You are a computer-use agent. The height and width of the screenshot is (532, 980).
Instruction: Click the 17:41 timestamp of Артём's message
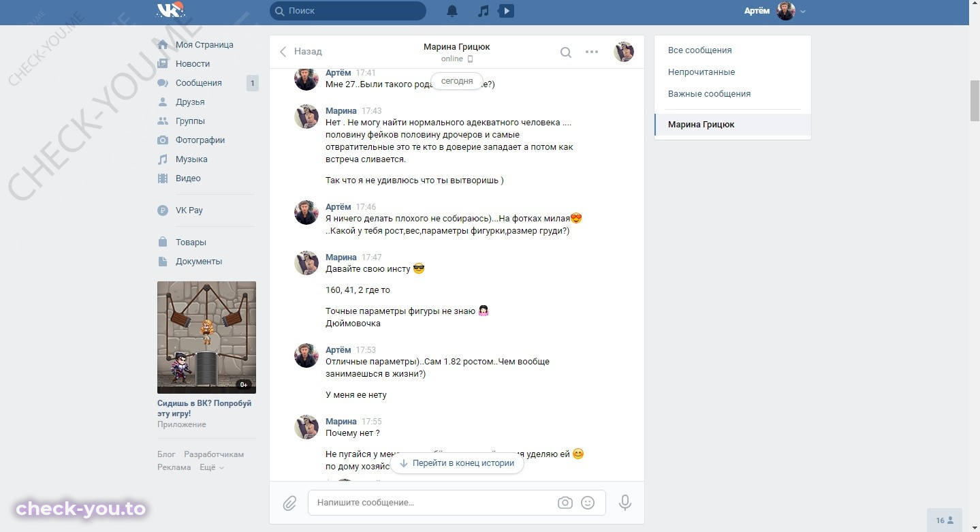tap(366, 73)
